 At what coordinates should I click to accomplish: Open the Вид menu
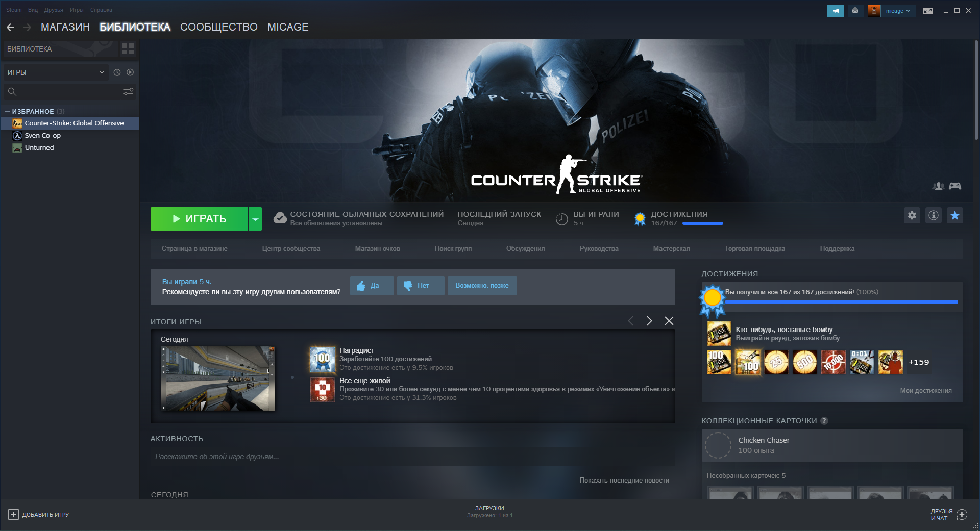click(x=33, y=10)
